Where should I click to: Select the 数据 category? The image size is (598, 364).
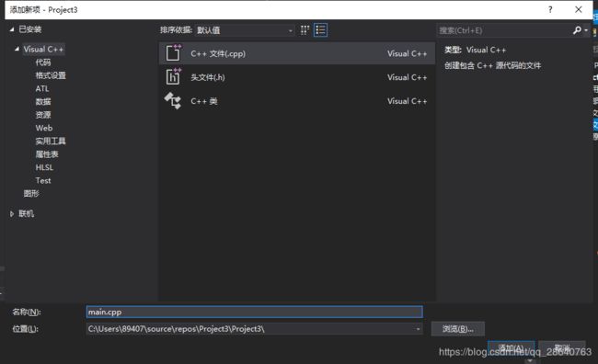point(43,101)
